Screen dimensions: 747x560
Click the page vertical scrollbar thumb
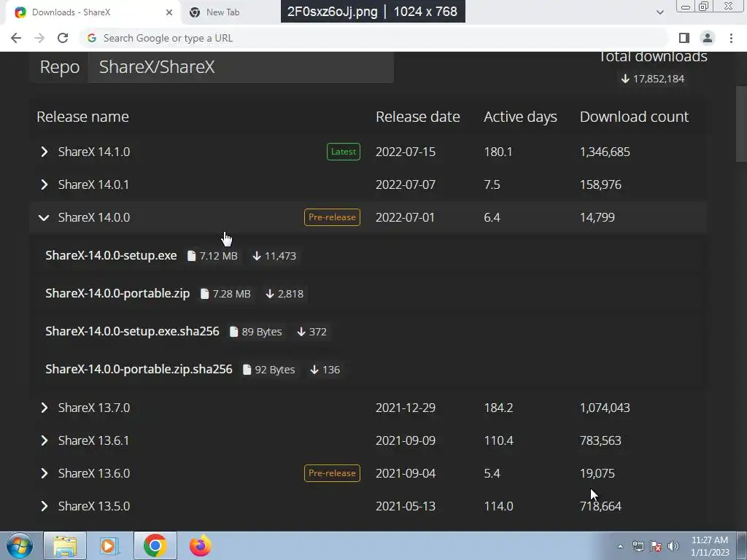point(741,124)
